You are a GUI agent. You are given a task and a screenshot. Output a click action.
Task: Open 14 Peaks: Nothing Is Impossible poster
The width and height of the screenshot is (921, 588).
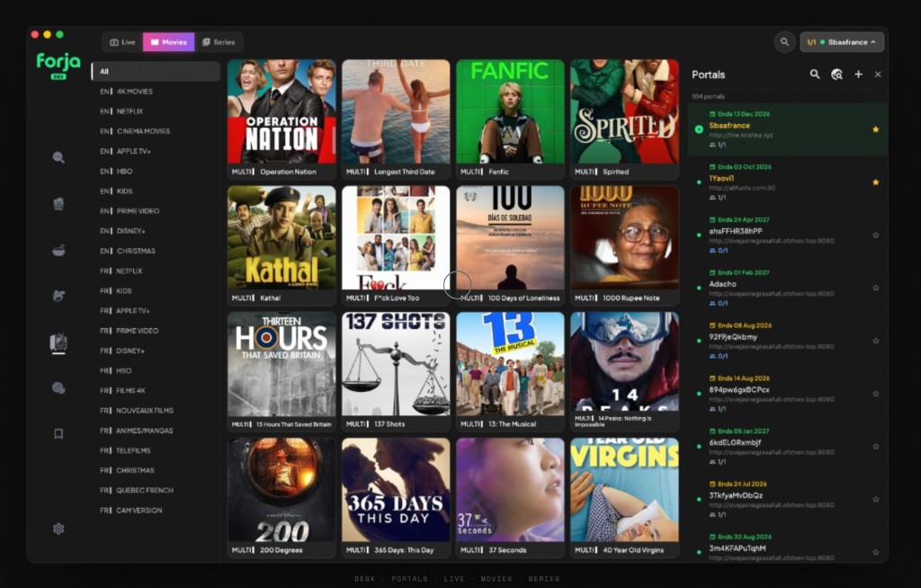click(x=624, y=361)
